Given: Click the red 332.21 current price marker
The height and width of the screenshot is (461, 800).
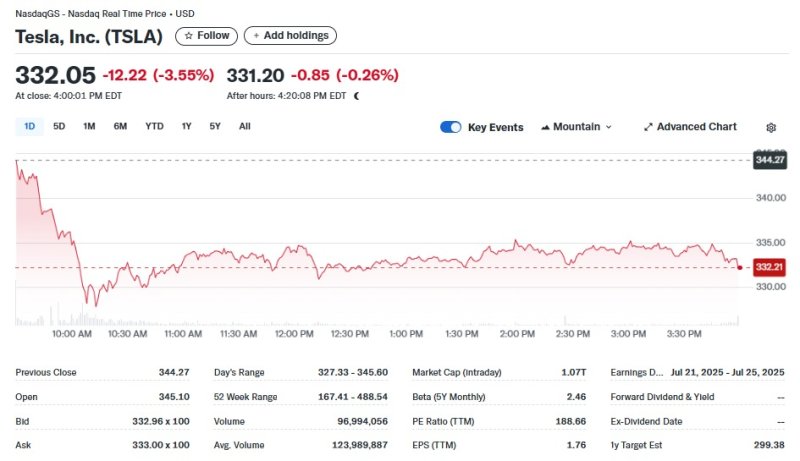Looking at the screenshot, I should (x=768, y=268).
